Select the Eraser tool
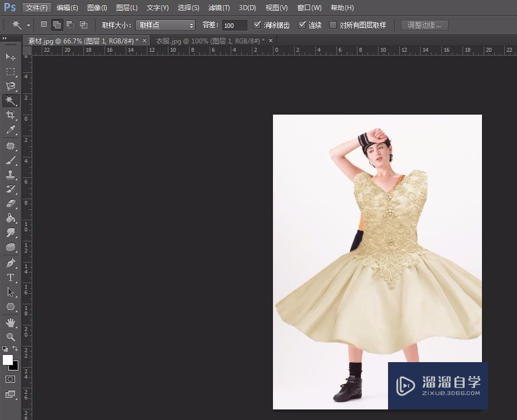Screen dimensions: 517x420 click(10, 203)
